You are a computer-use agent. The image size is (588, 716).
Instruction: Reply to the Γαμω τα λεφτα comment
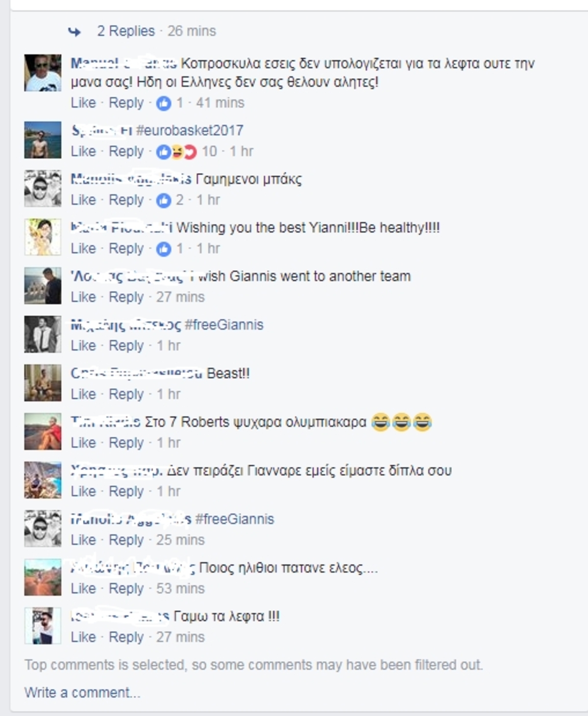(126, 637)
